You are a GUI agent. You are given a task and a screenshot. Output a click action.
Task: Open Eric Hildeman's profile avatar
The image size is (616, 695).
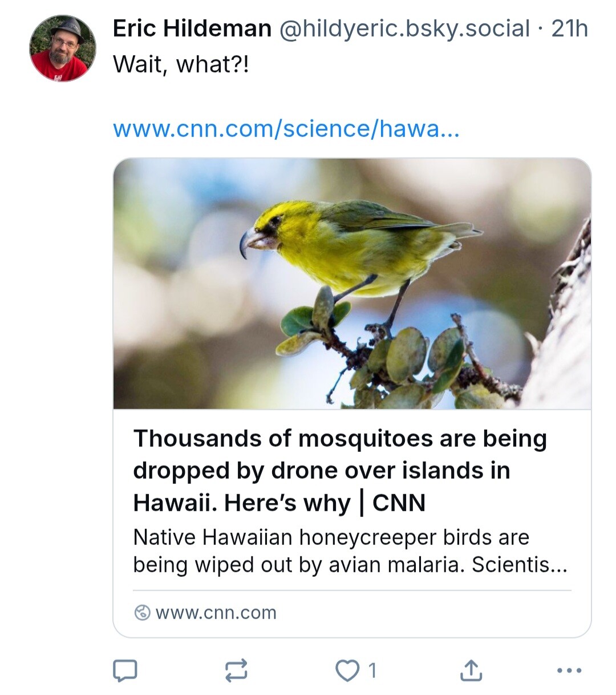tap(63, 49)
